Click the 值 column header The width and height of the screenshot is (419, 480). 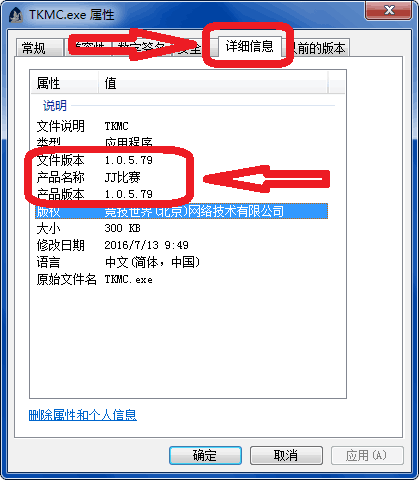pos(214,83)
